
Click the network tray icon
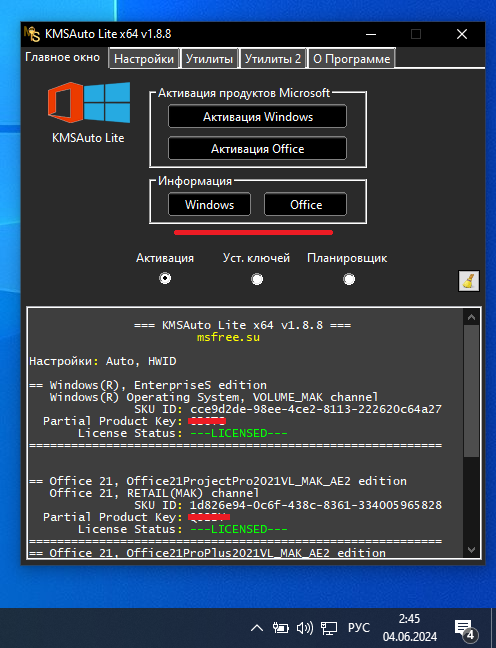(x=329, y=628)
